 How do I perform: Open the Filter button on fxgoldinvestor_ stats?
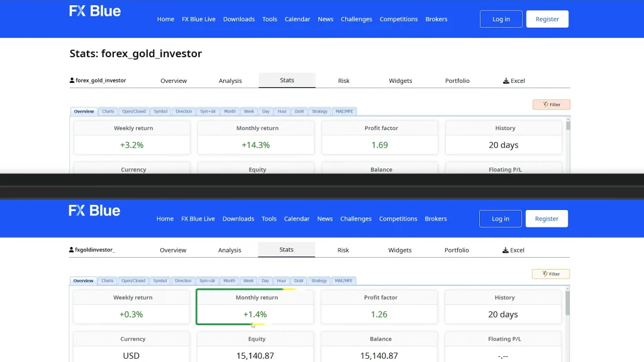(550, 274)
